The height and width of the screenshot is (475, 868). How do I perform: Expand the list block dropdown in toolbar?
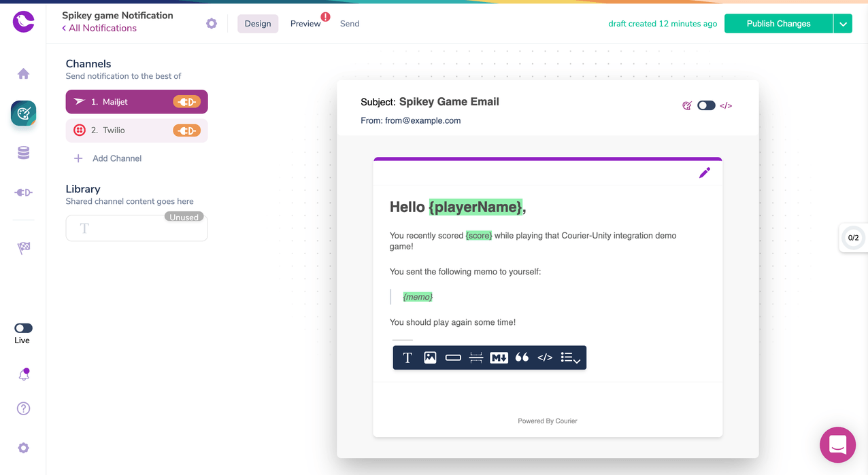[570, 357]
